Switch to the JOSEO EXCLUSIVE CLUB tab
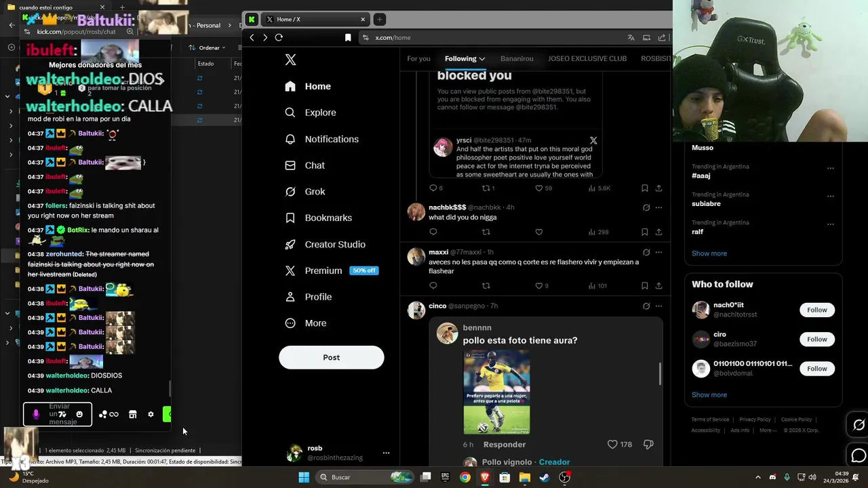The image size is (868, 488). point(587,58)
